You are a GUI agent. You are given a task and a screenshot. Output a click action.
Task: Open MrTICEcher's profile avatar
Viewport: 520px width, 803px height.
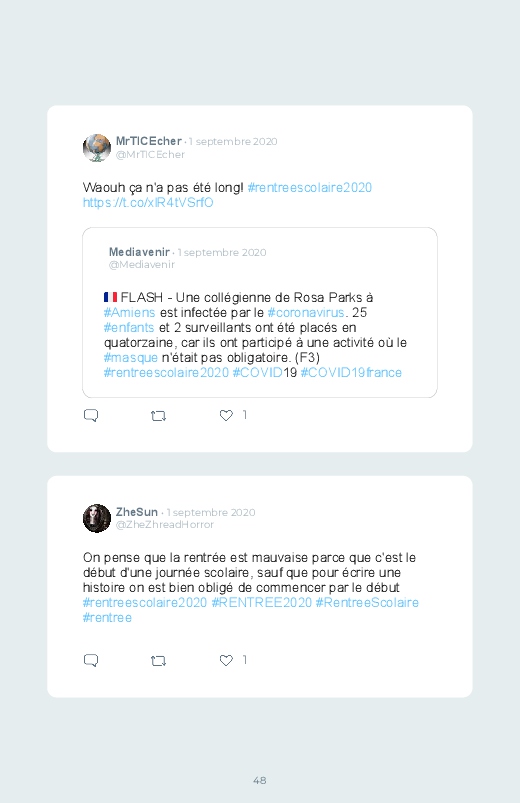(97, 147)
